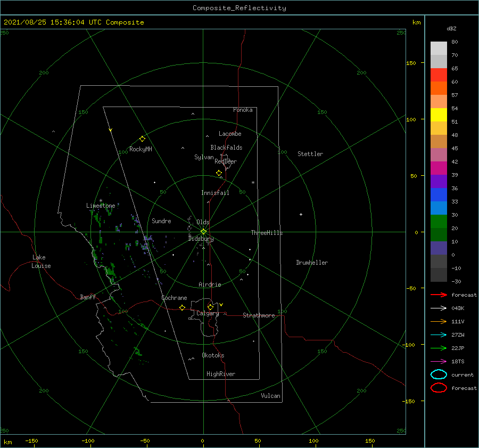Image resolution: width=479 pixels, height=448 pixels.
Task: Click the white 04DK arrow icon
Action: click(x=439, y=308)
